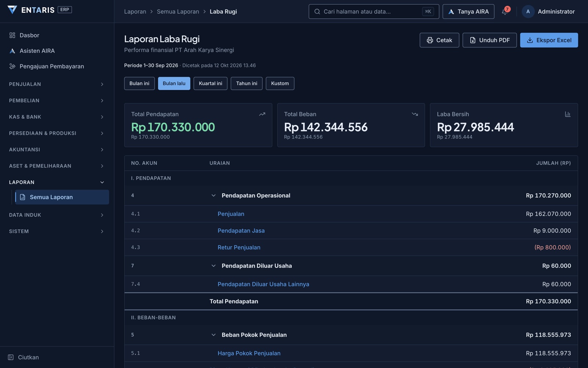Open Pendapatan Diluar Usaha Lainnya link
Screen dimensions: 588x368
coord(263,284)
